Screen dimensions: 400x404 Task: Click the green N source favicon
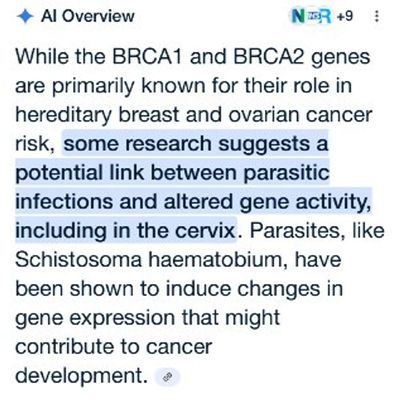click(298, 16)
